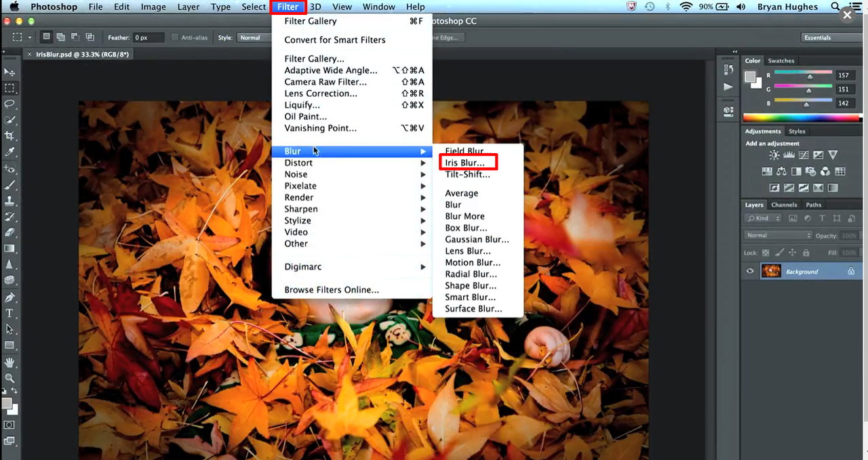Choose Iris Blur from the Blur submenu
The width and height of the screenshot is (868, 460).
click(x=465, y=163)
